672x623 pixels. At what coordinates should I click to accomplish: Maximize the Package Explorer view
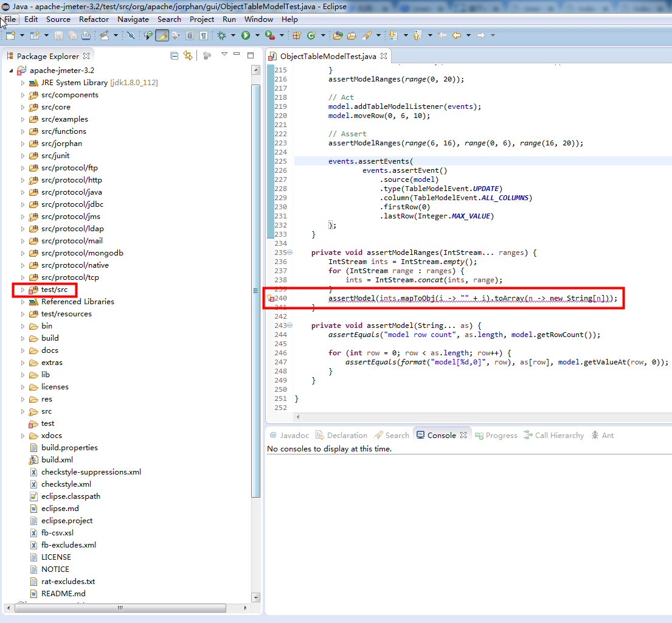pos(251,55)
